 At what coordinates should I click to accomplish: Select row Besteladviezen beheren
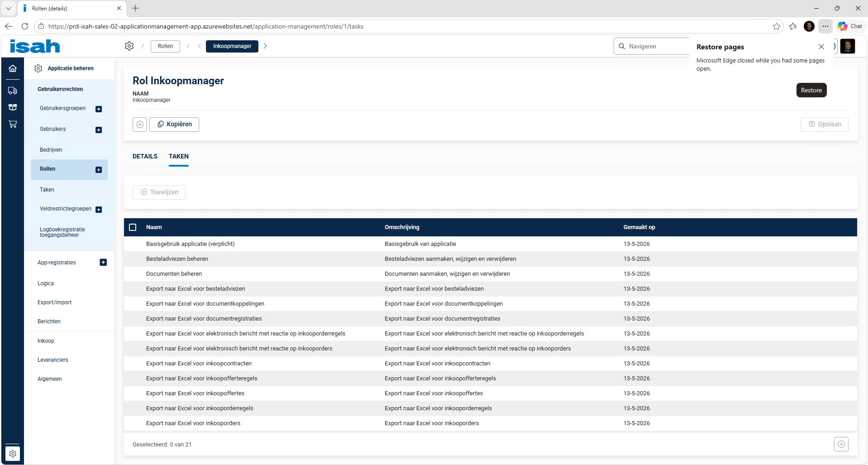[x=490, y=259]
